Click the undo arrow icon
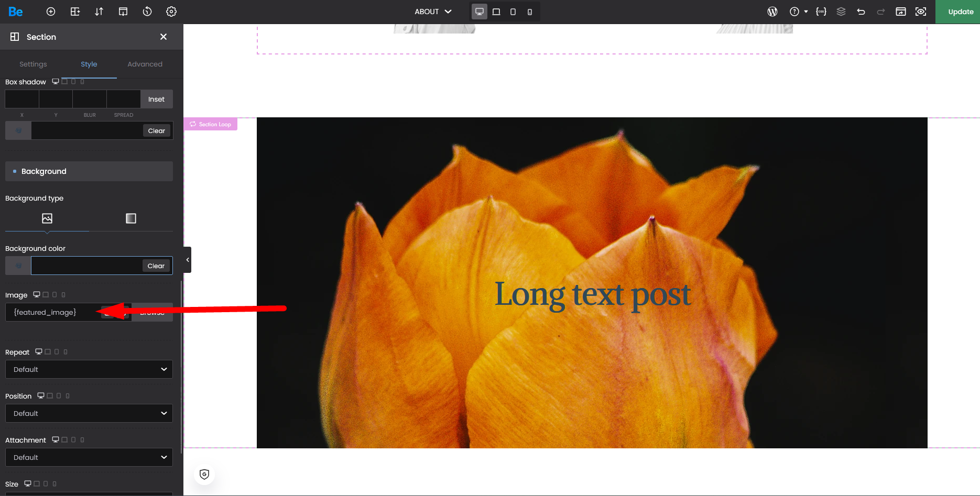This screenshot has height=496, width=980. [x=861, y=12]
